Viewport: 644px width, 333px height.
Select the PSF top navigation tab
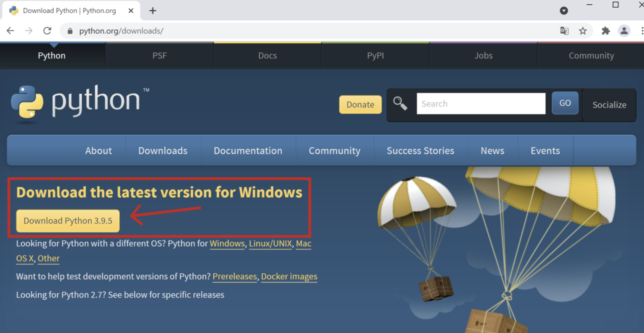159,55
